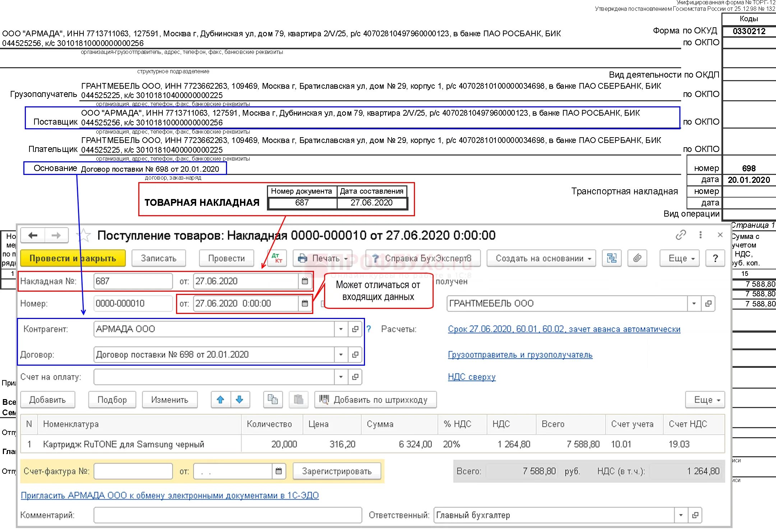
Task: Sort by Сумма column header
Action: [399, 424]
